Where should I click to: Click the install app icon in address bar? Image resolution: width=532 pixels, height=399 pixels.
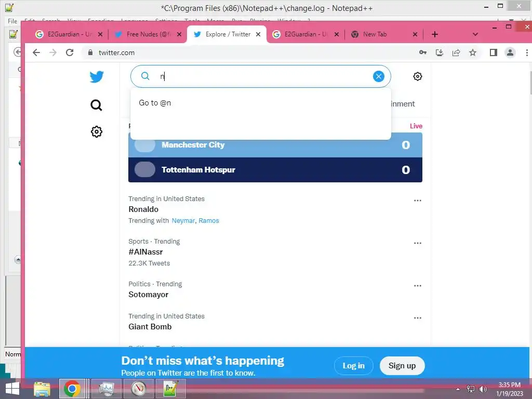pyautogui.click(x=440, y=52)
